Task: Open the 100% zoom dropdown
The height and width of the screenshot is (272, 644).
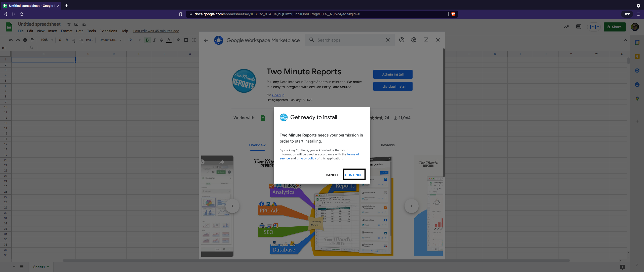Action: 47,40
